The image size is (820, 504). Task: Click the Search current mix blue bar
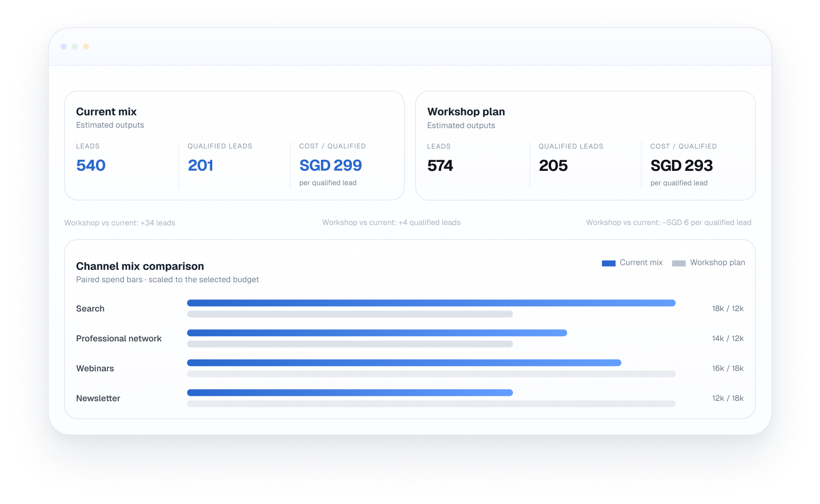(431, 303)
